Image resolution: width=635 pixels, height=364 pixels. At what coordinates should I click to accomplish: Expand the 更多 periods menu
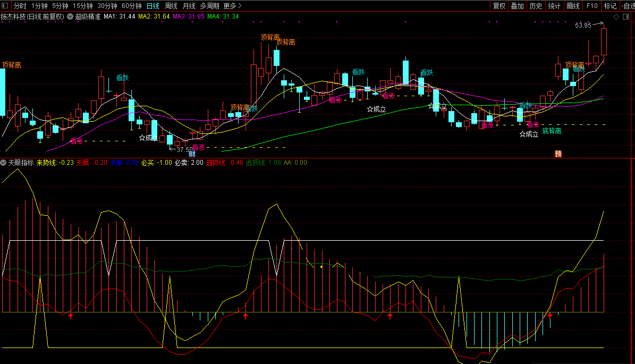pos(232,6)
